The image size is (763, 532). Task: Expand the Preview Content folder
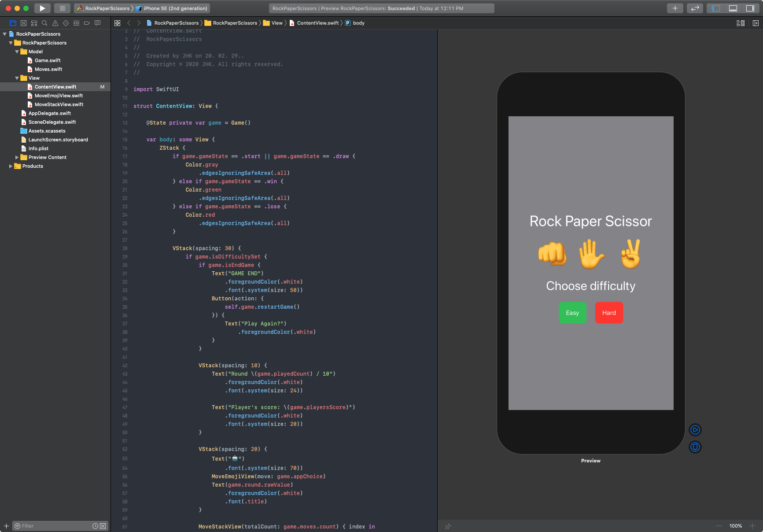[x=17, y=157]
